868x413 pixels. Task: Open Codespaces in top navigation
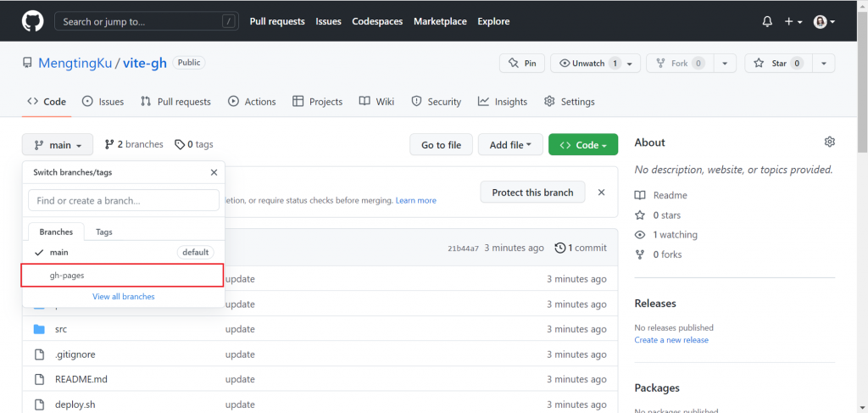coord(377,21)
